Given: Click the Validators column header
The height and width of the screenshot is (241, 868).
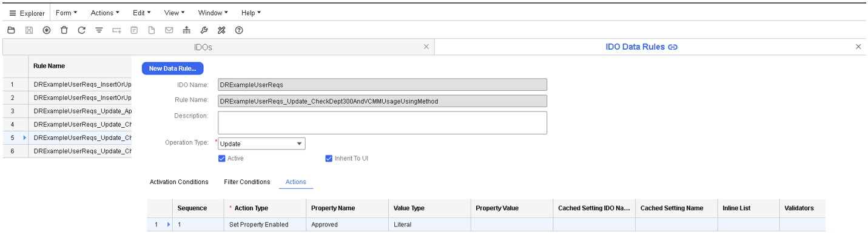Looking at the screenshot, I should tap(802, 208).
